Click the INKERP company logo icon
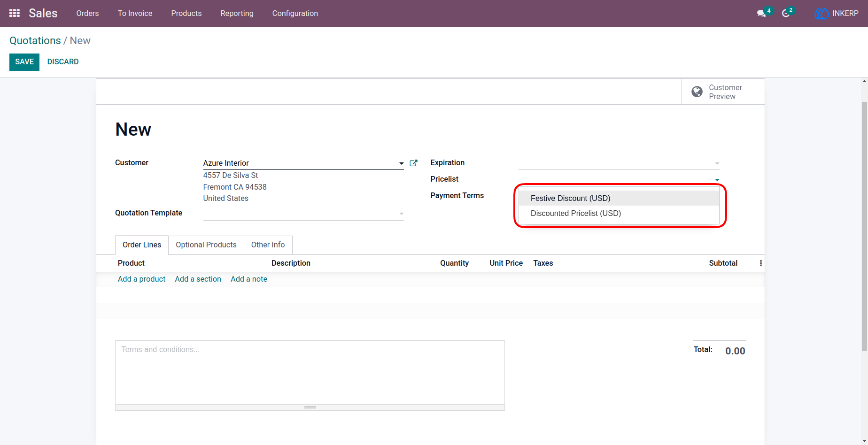 pyautogui.click(x=821, y=14)
